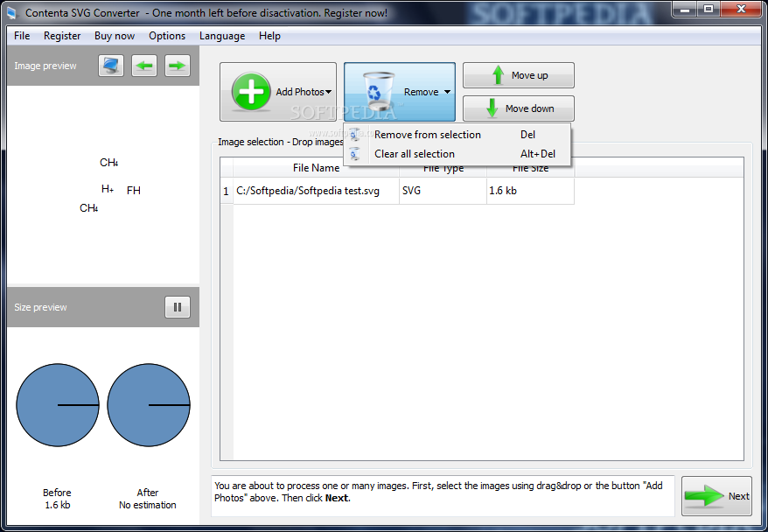Click the 'No estimation' text under After
This screenshot has height=532, width=768.
(x=148, y=505)
